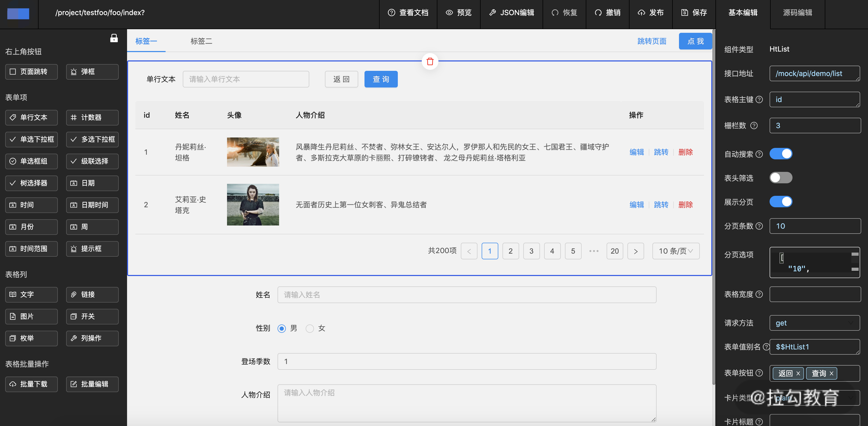Click the blue 查询 button
868x426 pixels.
(x=381, y=79)
